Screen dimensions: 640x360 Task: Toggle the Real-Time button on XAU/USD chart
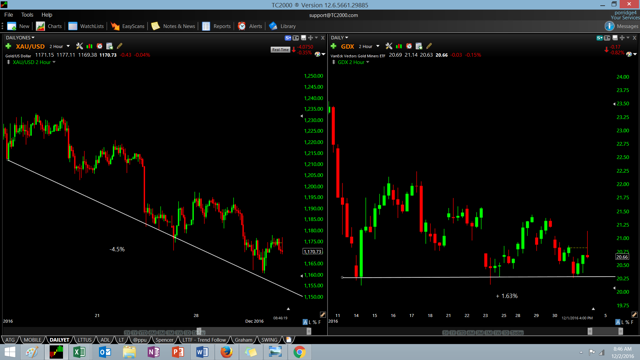(x=280, y=49)
